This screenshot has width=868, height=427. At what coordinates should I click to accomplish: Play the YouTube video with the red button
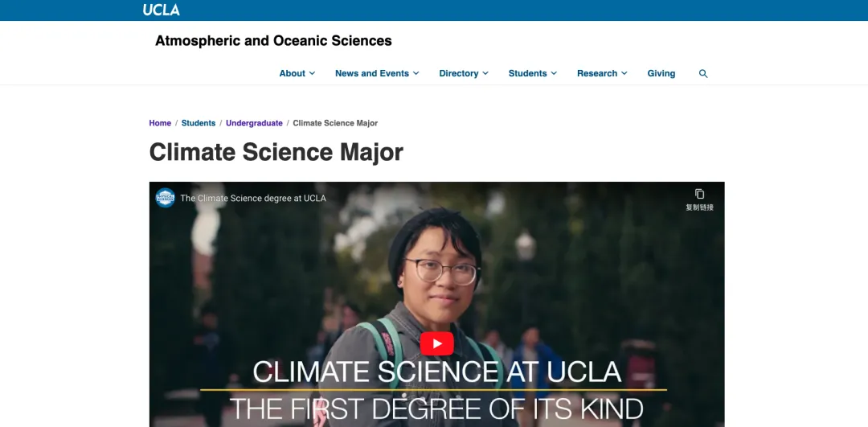tap(436, 344)
